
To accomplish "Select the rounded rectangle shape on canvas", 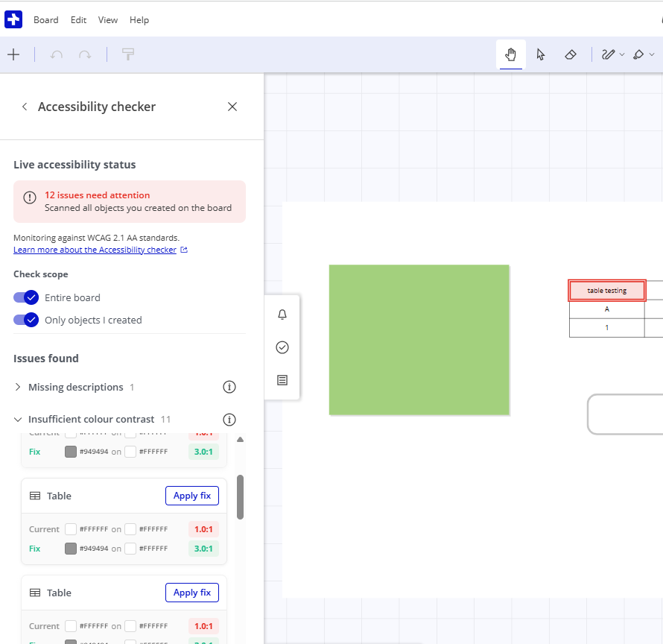I will pyautogui.click(x=625, y=414).
